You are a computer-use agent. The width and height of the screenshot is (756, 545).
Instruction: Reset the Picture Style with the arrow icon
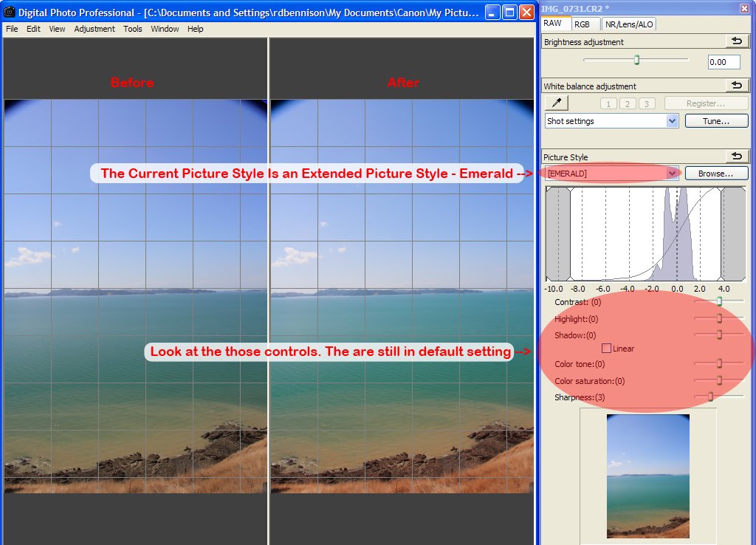click(x=738, y=156)
